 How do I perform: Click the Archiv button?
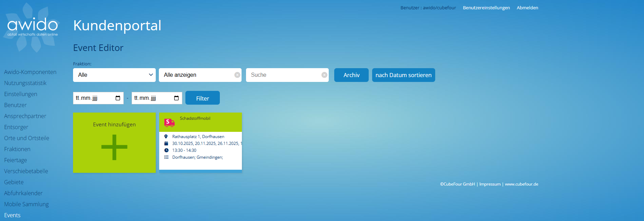[351, 75]
